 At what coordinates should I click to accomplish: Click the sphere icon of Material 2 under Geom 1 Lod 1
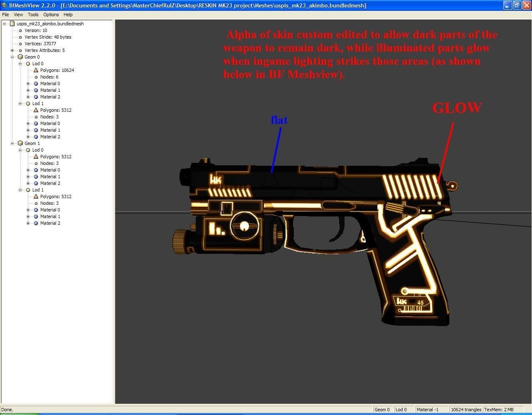36,223
